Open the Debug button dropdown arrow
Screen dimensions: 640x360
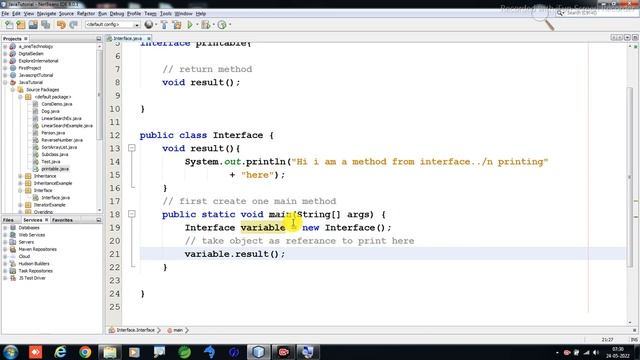213,25
